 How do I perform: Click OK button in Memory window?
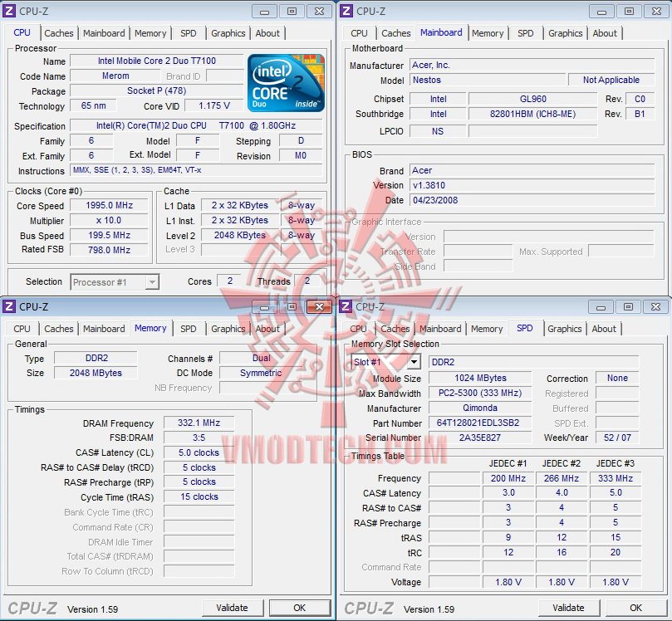[x=300, y=608]
